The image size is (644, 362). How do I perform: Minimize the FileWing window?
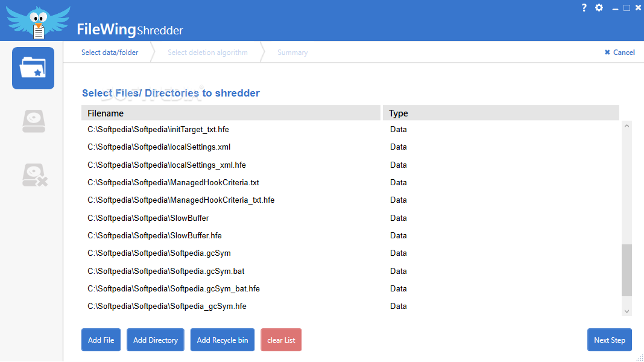(615, 8)
